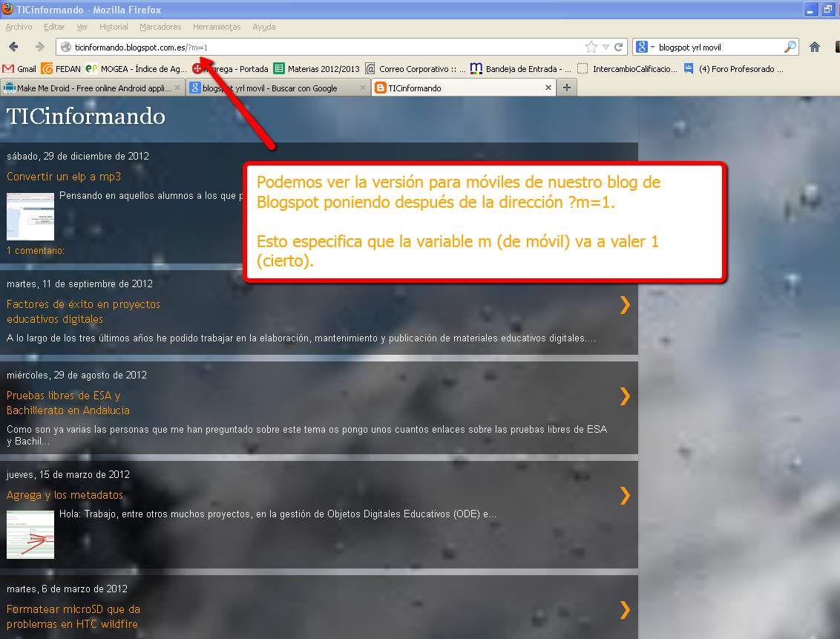
Task: Open the Gmail bookmark
Action: tap(20, 69)
